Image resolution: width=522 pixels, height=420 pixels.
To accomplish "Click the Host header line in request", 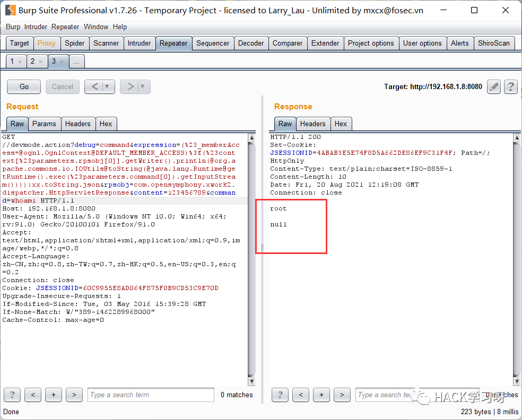I will [x=49, y=208].
